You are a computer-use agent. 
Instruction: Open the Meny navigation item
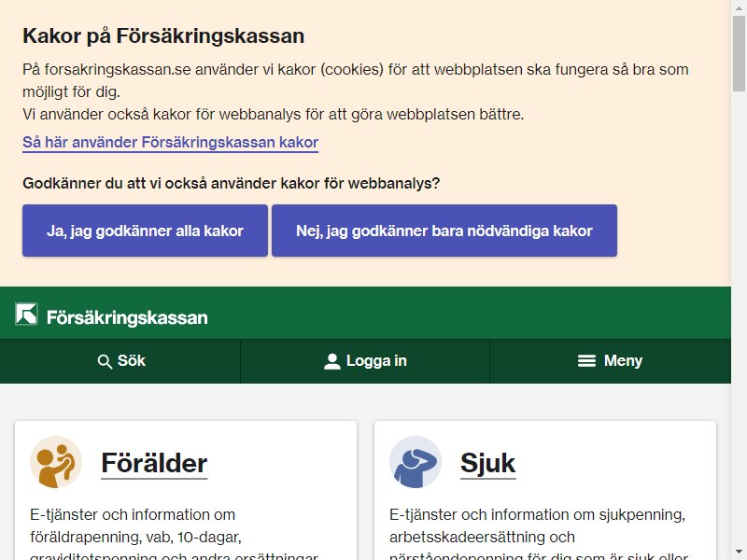tap(611, 361)
